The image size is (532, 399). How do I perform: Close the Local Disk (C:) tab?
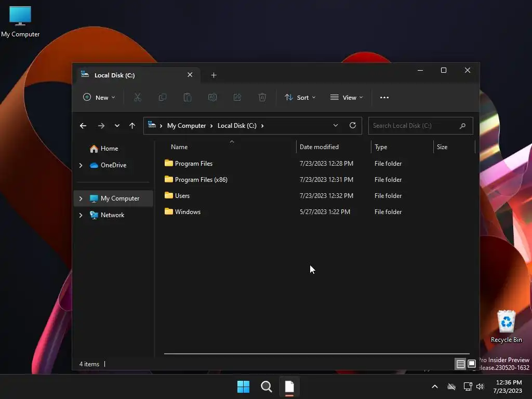pyautogui.click(x=190, y=75)
